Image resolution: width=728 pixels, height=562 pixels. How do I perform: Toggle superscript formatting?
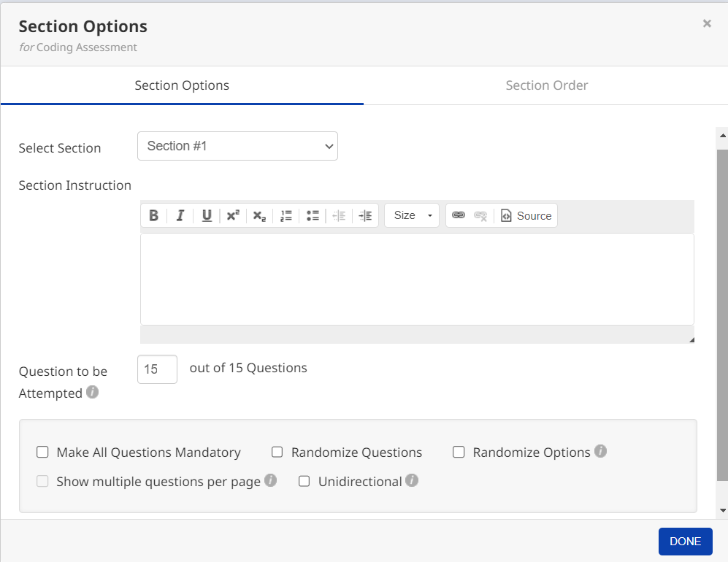[233, 216]
